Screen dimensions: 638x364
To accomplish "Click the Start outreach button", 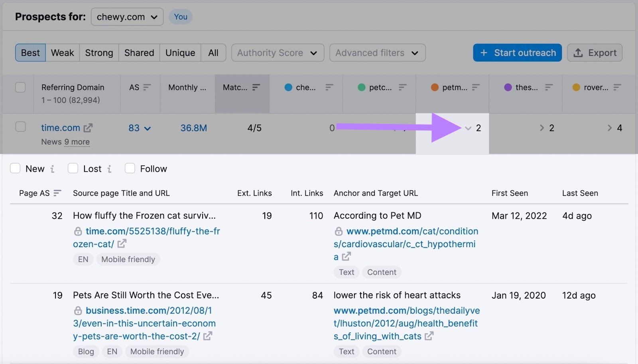I will point(517,52).
